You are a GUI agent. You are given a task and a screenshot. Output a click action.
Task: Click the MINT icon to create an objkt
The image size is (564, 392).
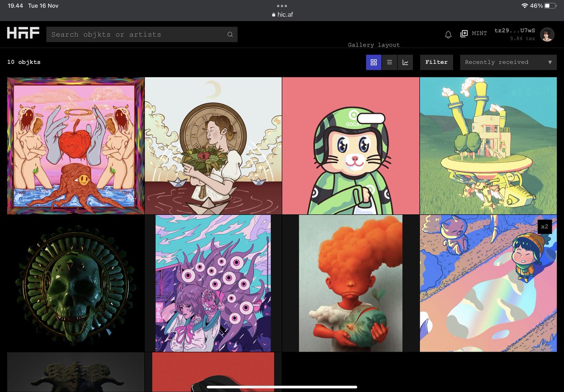[464, 33]
